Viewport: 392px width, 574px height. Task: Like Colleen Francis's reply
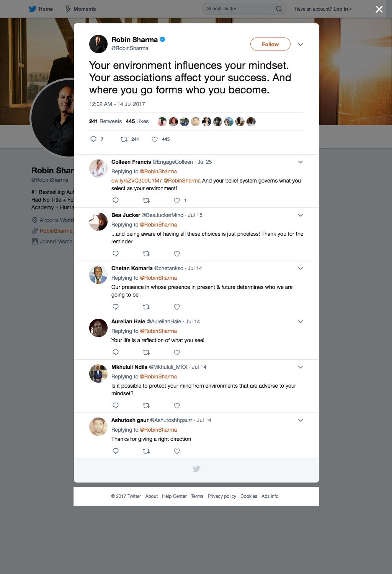(x=177, y=201)
